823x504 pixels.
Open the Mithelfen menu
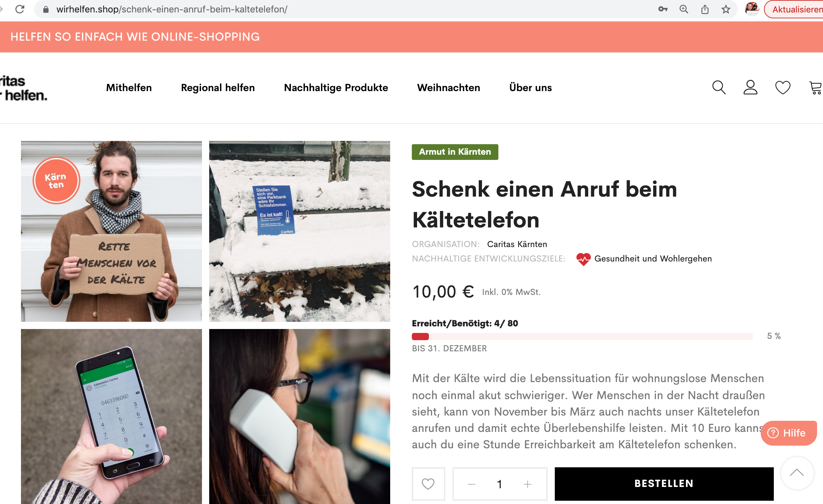[129, 88]
